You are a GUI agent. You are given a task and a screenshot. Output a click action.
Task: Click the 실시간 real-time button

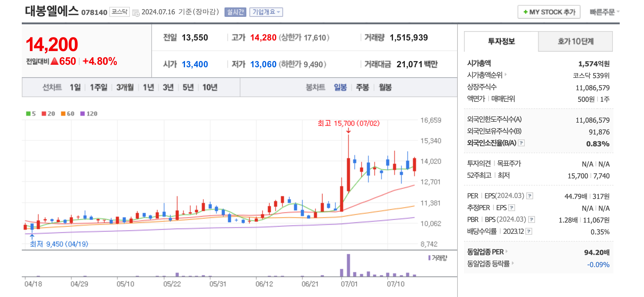point(235,12)
